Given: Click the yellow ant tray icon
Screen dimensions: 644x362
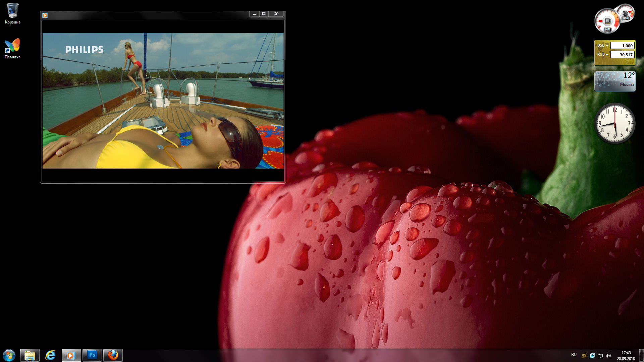Looking at the screenshot, I should pyautogui.click(x=584, y=356).
